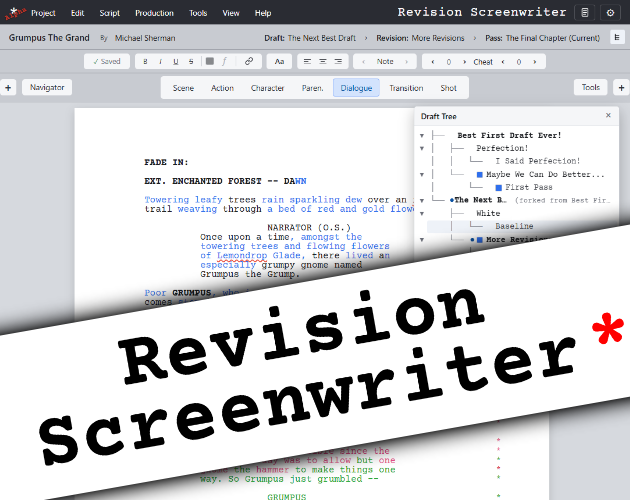630x500 pixels.
Task: Select the Scene element type
Action: point(183,88)
